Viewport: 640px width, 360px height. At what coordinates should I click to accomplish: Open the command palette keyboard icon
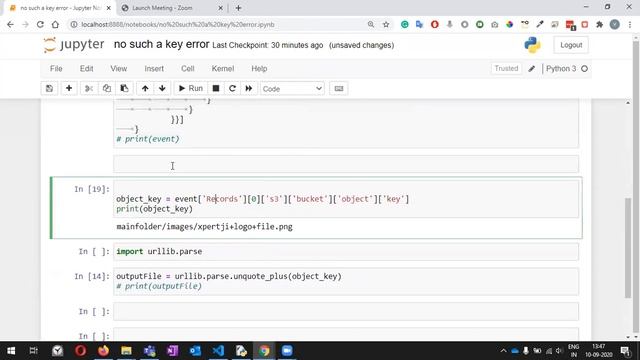[x=339, y=89]
